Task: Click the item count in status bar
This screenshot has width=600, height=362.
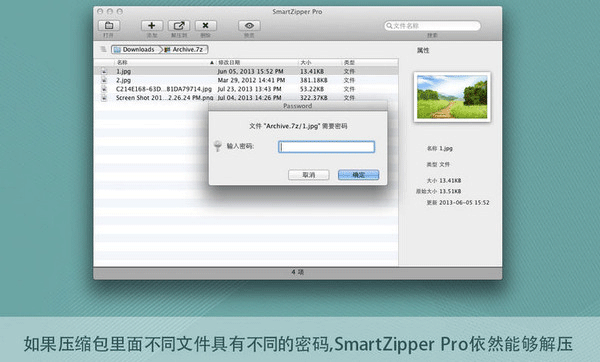Action: pyautogui.click(x=297, y=272)
